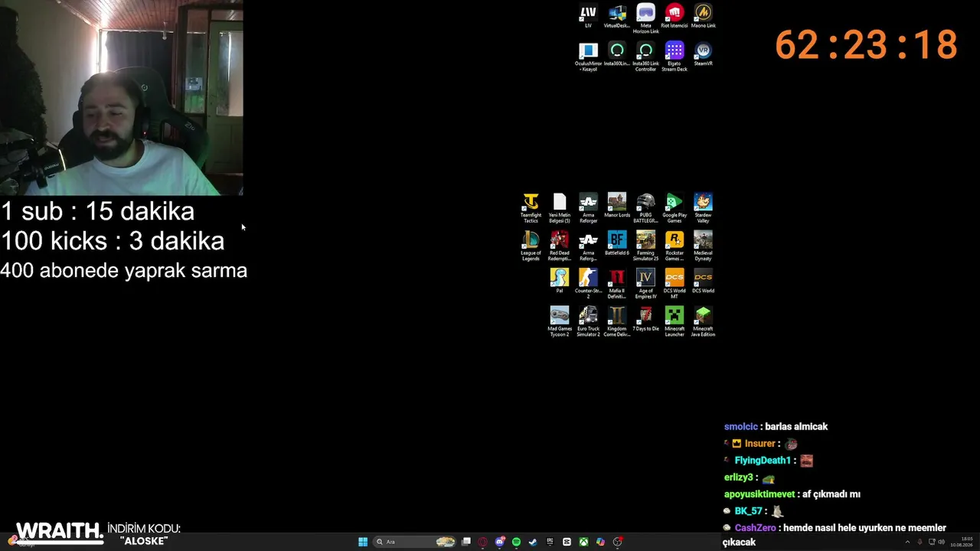Open Epic Games Launcher on taskbar

pyautogui.click(x=550, y=542)
